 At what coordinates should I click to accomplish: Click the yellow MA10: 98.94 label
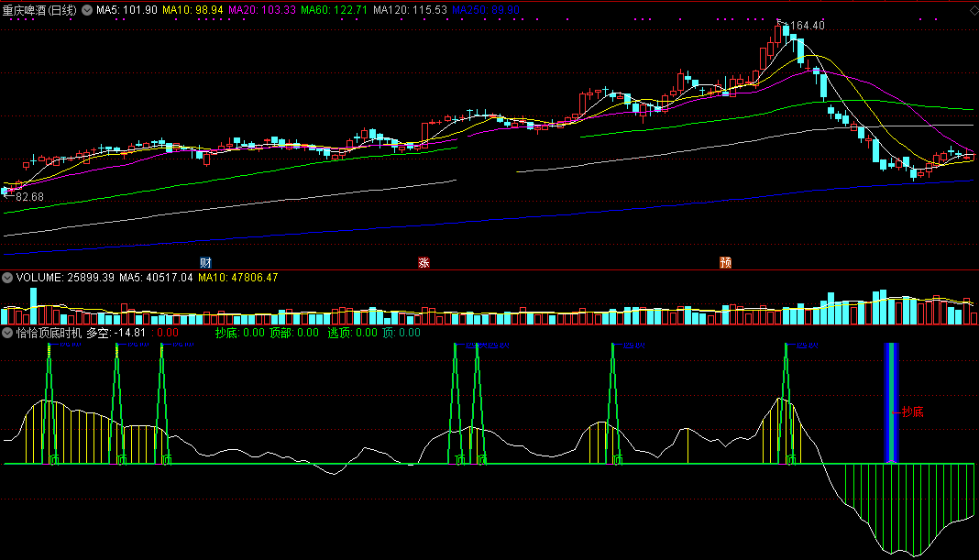coord(192,10)
